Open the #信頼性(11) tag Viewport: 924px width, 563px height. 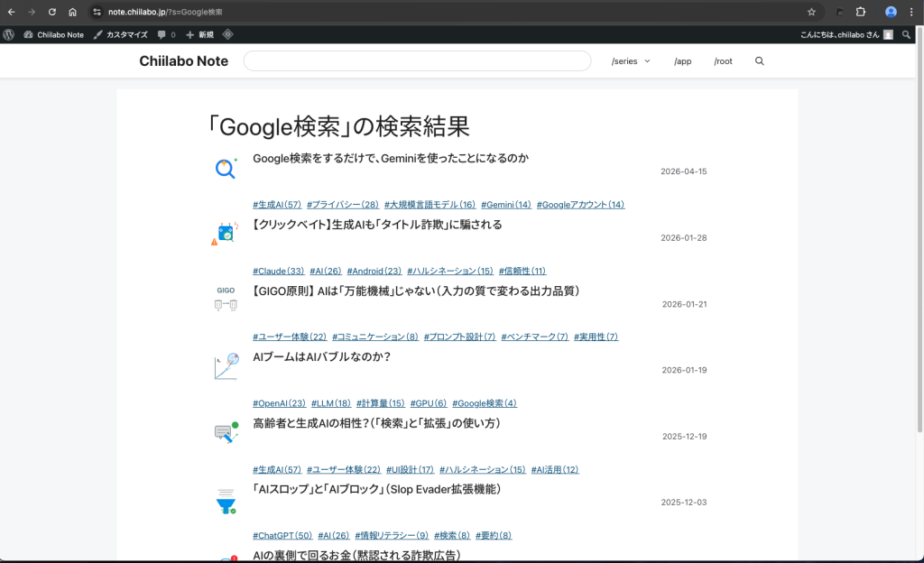tap(522, 272)
